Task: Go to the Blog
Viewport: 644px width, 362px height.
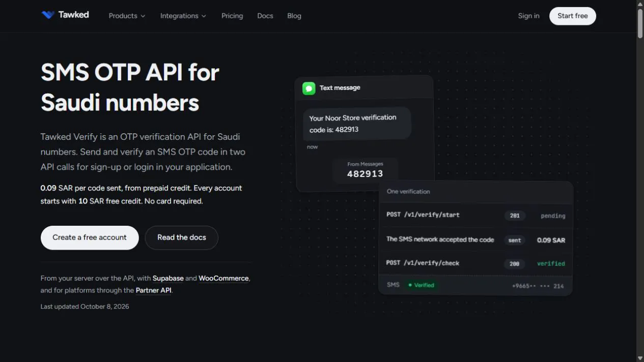Action: pos(294,16)
